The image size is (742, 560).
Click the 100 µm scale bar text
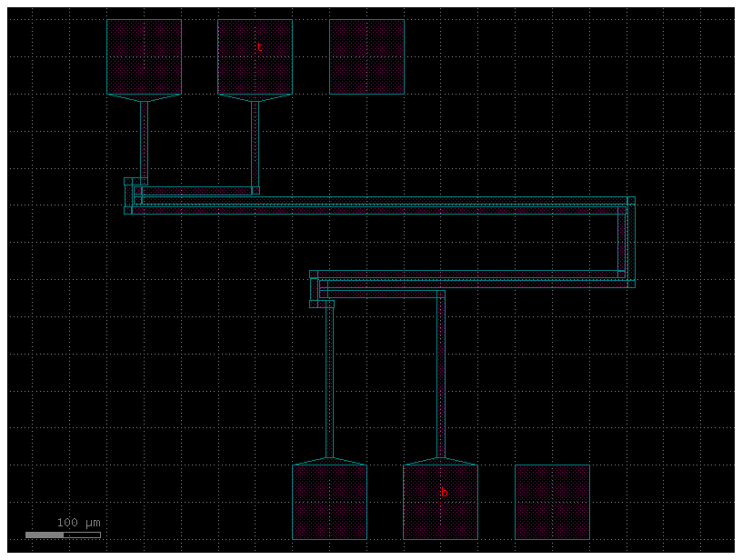[x=77, y=522]
